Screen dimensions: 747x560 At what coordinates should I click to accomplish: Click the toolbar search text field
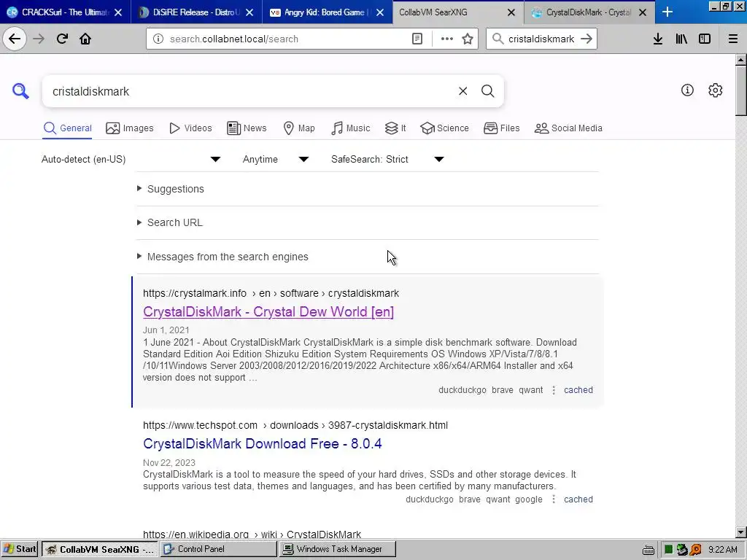[x=541, y=39]
